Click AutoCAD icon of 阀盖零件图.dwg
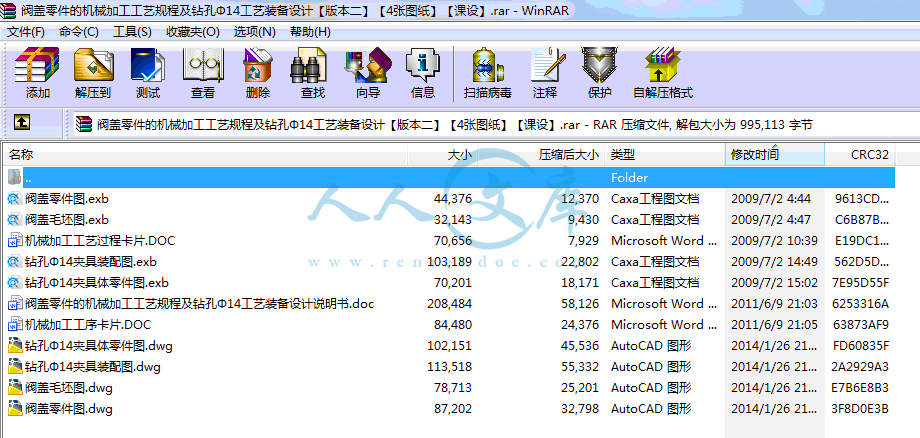The height and width of the screenshot is (438, 920). click(x=15, y=409)
